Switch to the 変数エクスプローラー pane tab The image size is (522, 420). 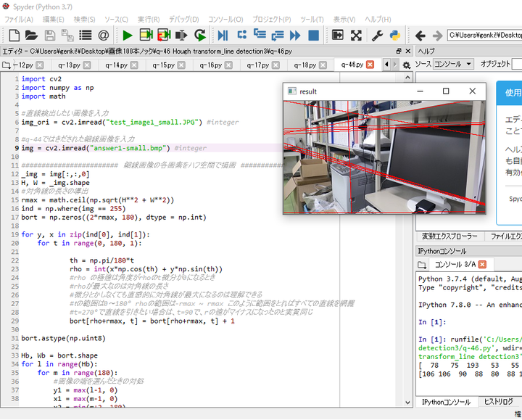(449, 236)
